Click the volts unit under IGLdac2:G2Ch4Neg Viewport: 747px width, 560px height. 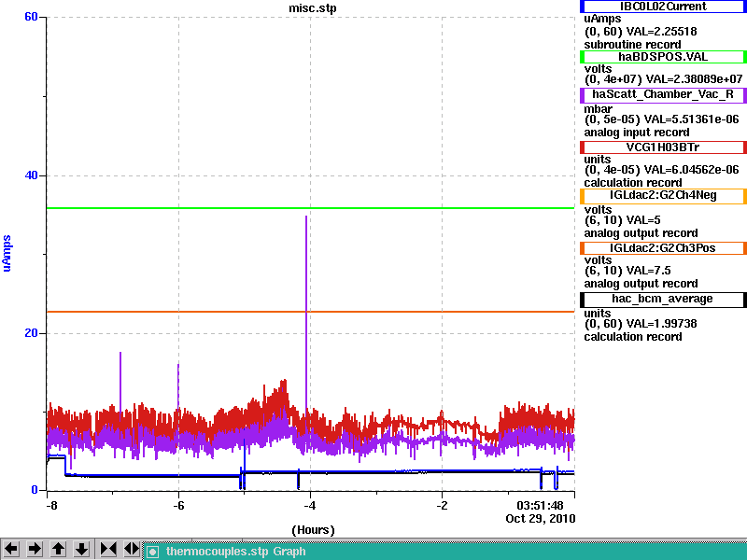click(598, 210)
